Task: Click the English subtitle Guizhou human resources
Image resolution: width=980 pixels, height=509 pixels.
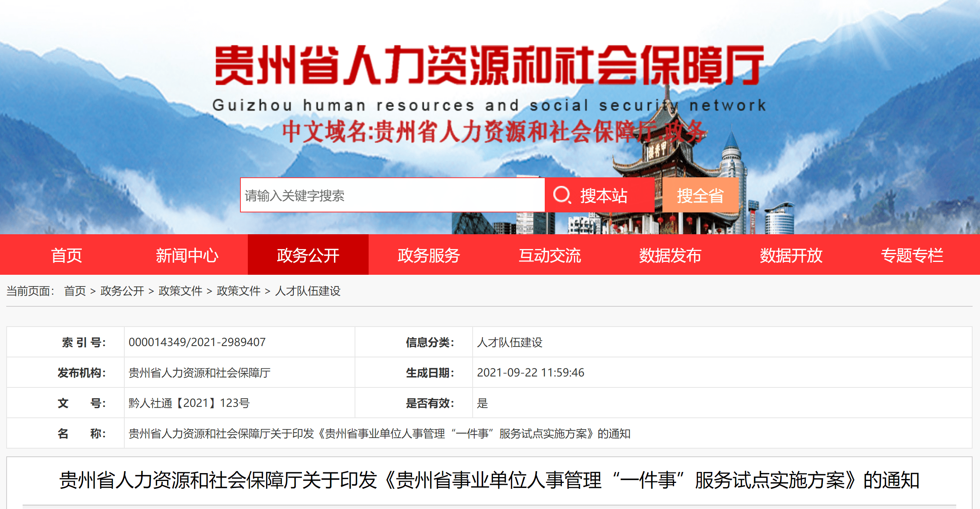Action: (489, 105)
